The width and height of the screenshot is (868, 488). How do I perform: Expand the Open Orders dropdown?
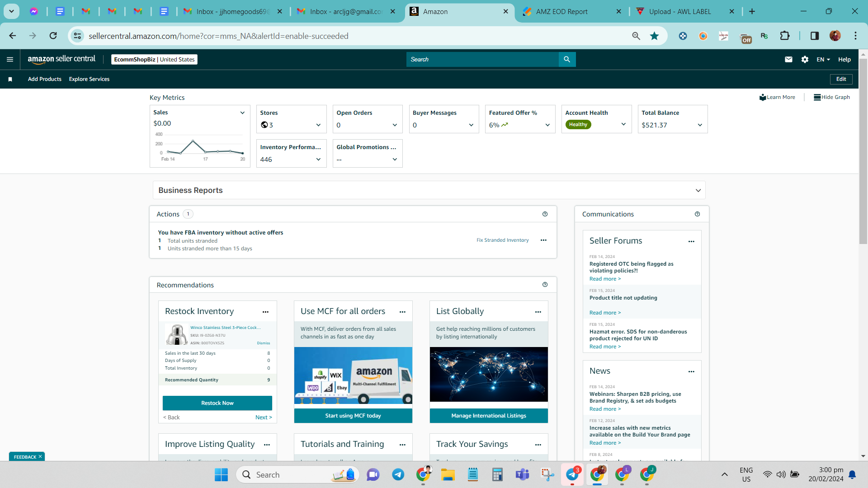tap(395, 125)
